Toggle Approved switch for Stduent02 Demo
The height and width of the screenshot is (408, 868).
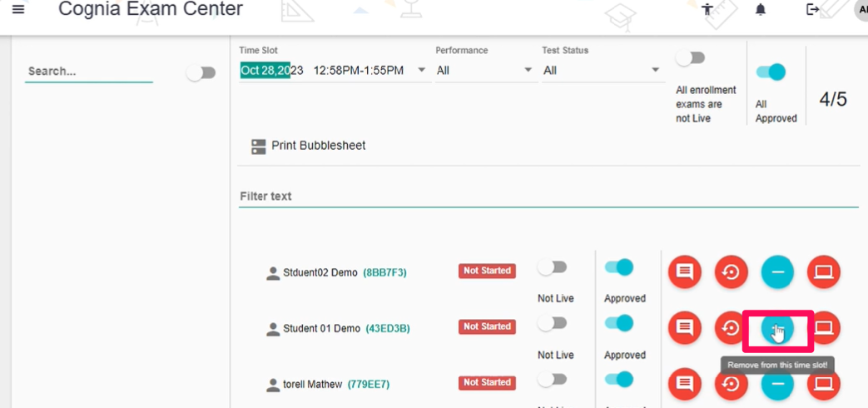619,267
